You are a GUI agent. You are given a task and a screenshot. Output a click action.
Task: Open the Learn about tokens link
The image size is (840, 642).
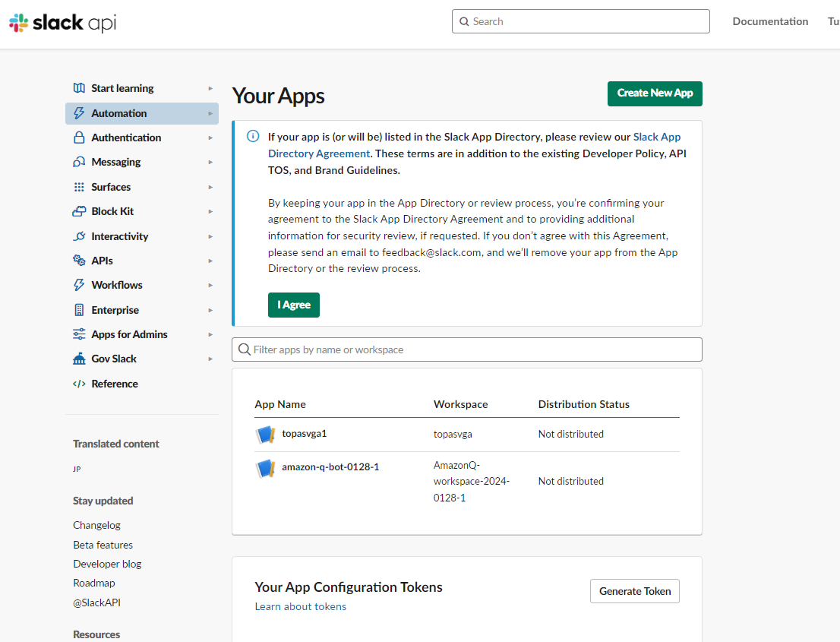click(x=301, y=606)
